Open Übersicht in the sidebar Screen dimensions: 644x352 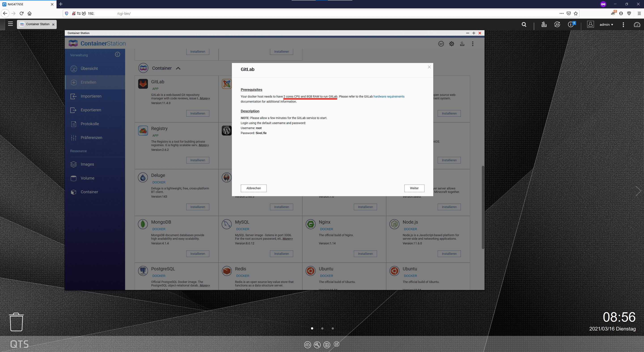(95, 68)
